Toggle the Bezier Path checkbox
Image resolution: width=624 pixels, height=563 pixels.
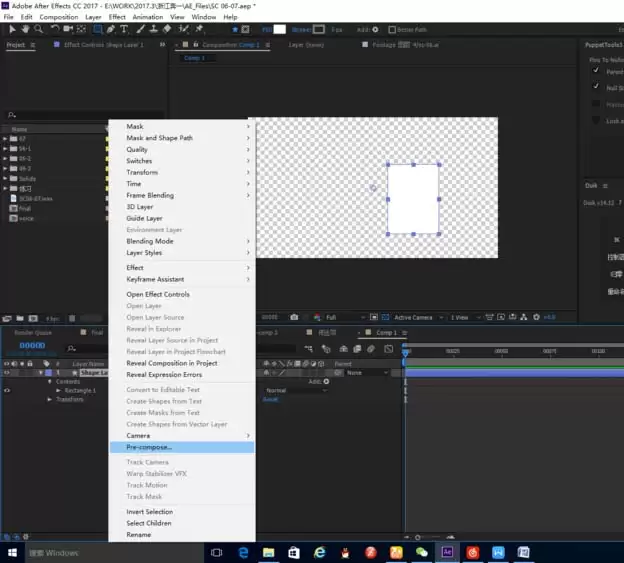pos(392,29)
